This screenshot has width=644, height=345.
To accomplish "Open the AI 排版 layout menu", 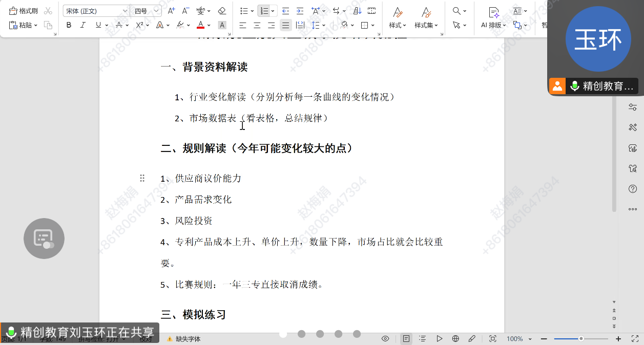I will click(493, 18).
